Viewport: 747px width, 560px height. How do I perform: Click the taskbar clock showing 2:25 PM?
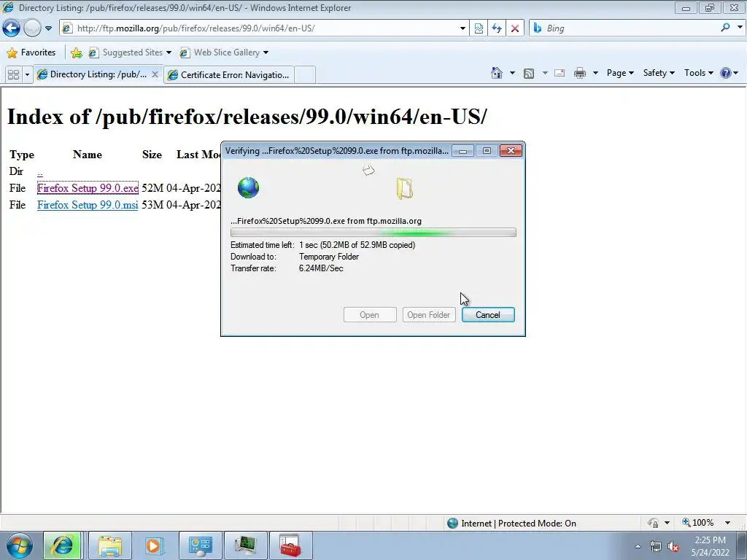[711, 546]
